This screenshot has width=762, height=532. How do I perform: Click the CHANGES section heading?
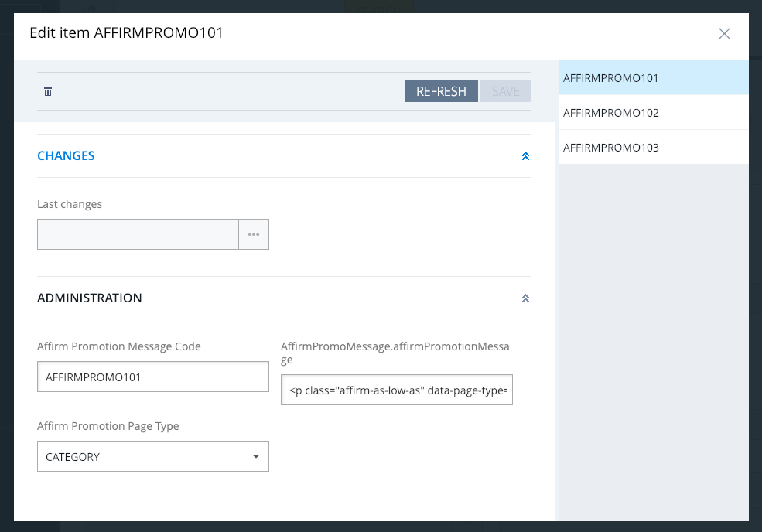coord(66,155)
